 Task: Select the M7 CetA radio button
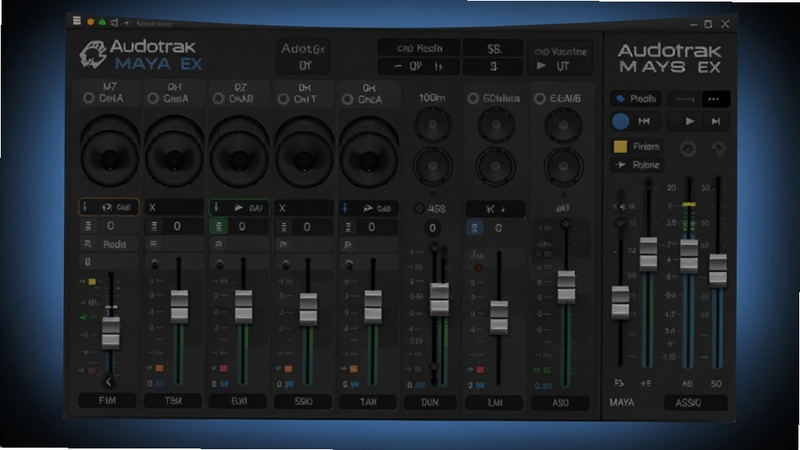(89, 98)
